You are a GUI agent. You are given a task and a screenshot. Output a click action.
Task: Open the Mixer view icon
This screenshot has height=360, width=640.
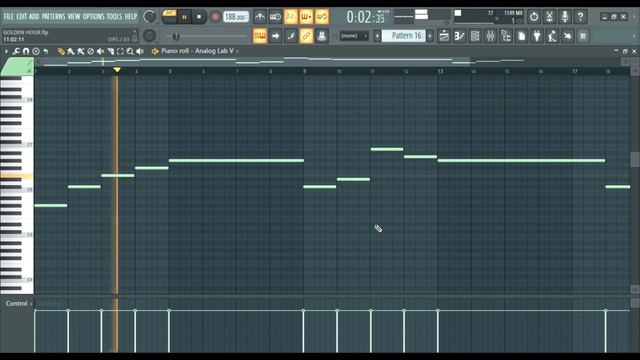click(491, 36)
